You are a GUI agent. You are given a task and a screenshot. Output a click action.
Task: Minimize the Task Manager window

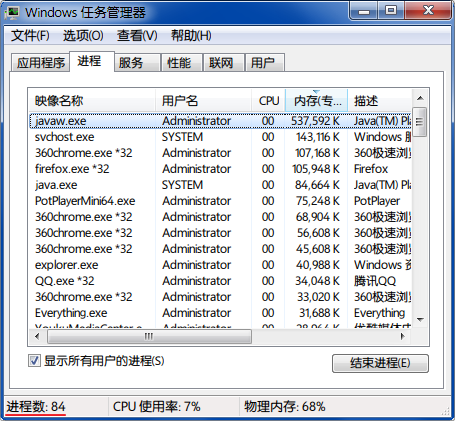pyautogui.click(x=364, y=11)
